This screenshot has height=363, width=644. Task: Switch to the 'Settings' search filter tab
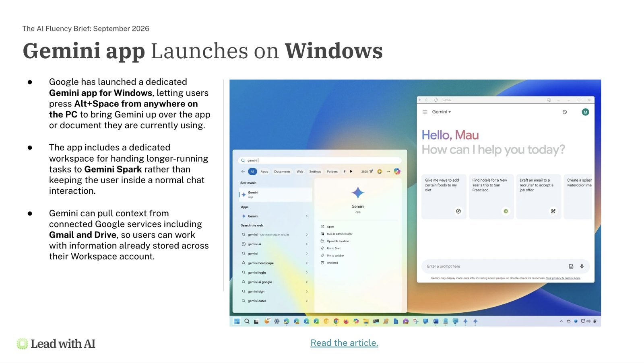click(315, 172)
